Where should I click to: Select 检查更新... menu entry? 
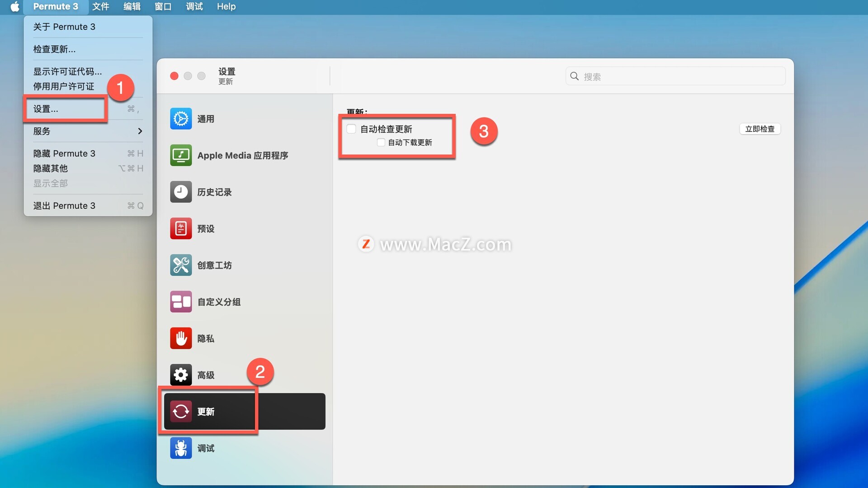tap(54, 49)
